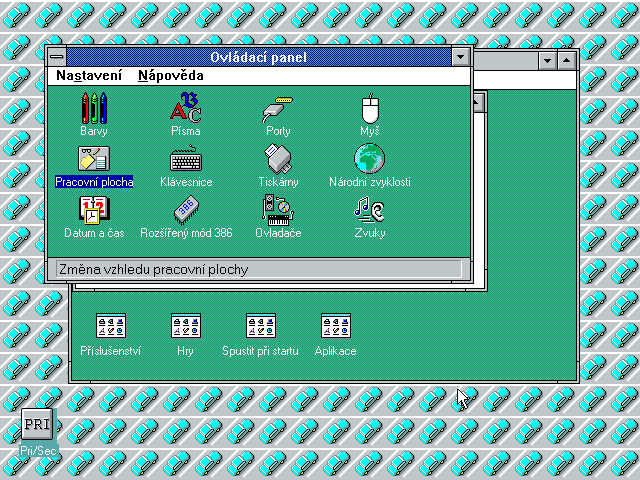Click the 'Rozšířený mód 386' label text

tap(186, 233)
